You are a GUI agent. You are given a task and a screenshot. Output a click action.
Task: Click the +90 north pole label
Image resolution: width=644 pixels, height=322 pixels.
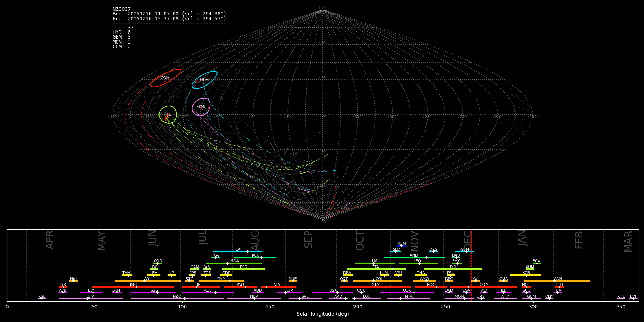[322, 8]
